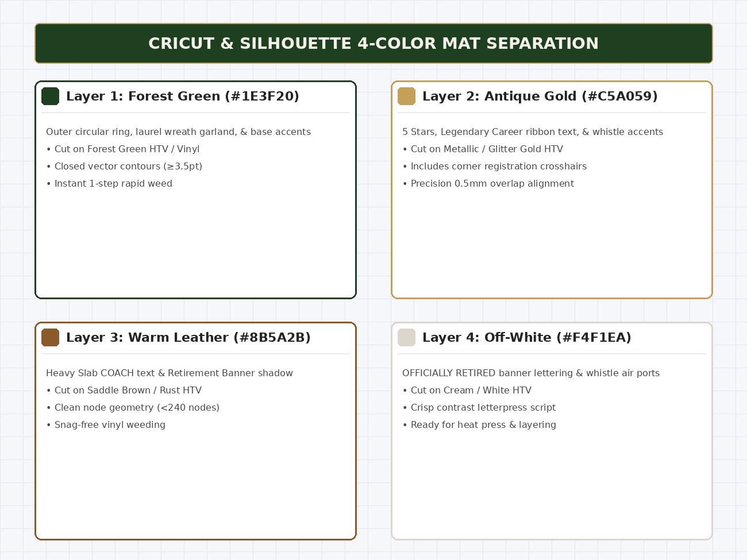Click 'Snag-free vinyl weeding' bullet
The height and width of the screenshot is (560, 747).
pyautogui.click(x=106, y=424)
